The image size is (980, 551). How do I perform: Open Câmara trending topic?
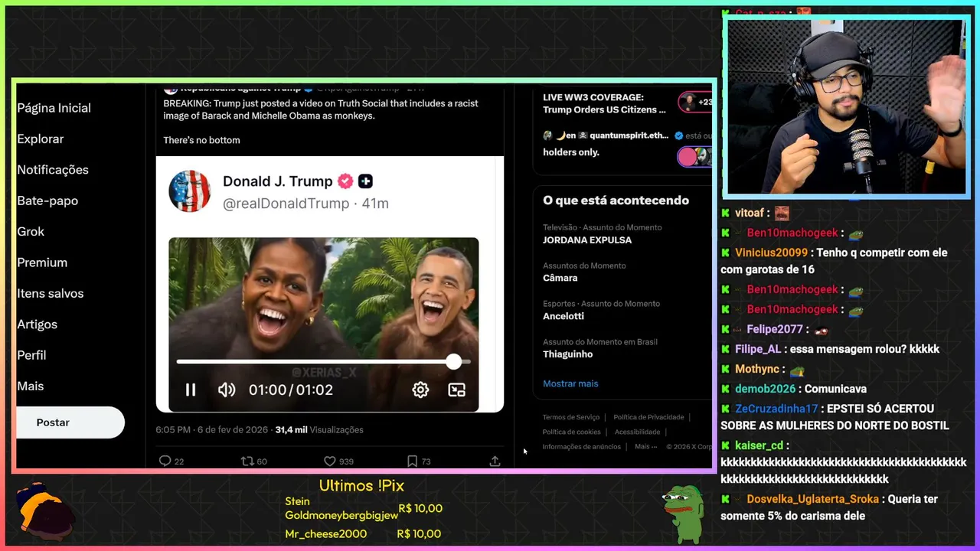(x=560, y=278)
